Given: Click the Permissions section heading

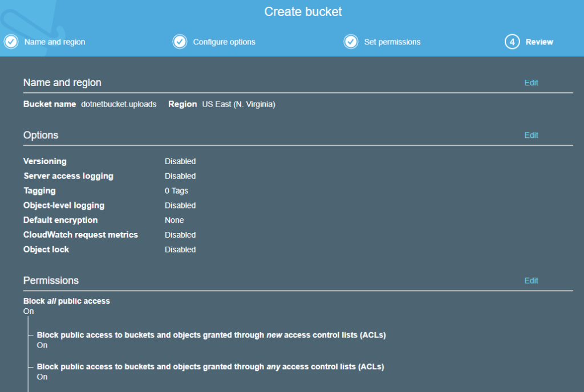Looking at the screenshot, I should pos(51,280).
